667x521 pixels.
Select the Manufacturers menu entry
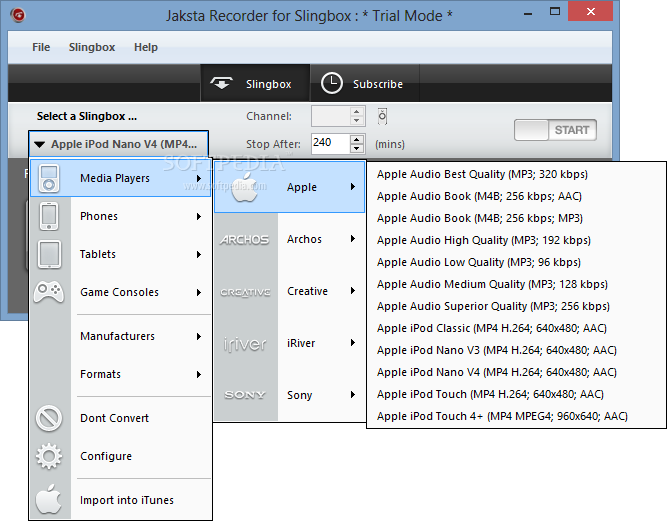121,336
